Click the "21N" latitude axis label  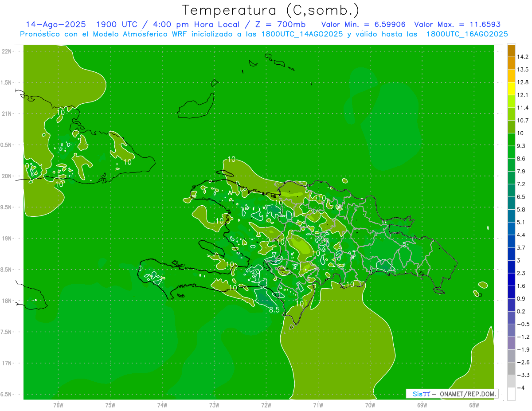click(x=7, y=114)
